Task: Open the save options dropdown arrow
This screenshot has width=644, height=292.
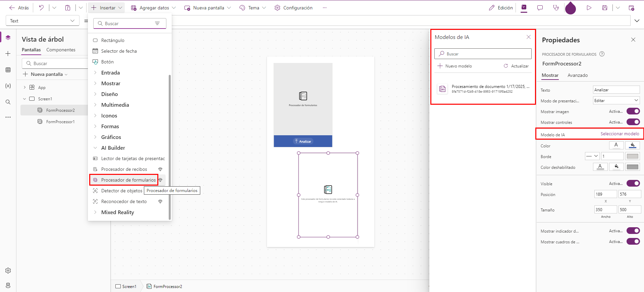Action: pos(618,8)
